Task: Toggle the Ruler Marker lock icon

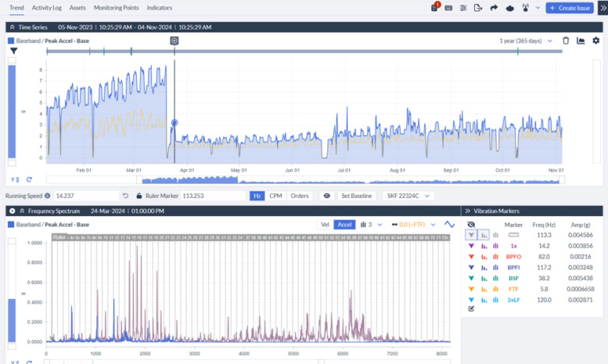Action: (x=139, y=195)
